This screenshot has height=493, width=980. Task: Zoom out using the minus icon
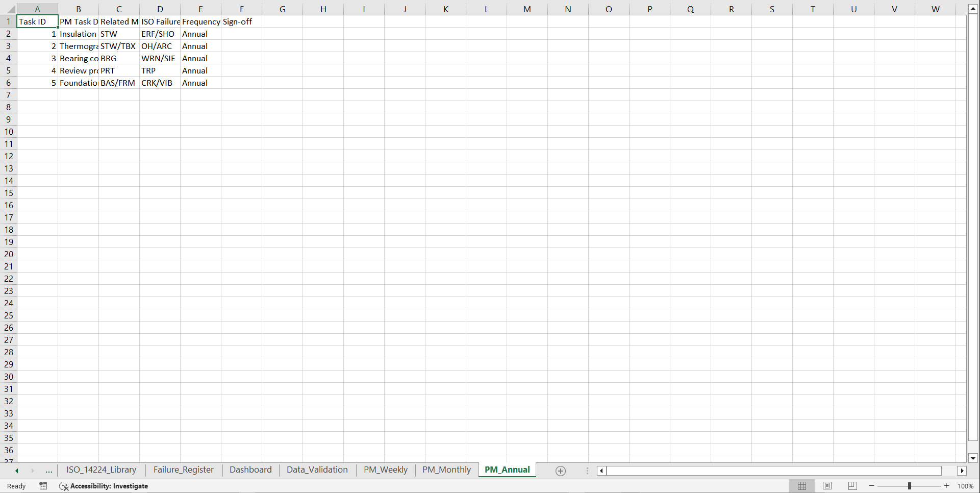click(x=871, y=486)
